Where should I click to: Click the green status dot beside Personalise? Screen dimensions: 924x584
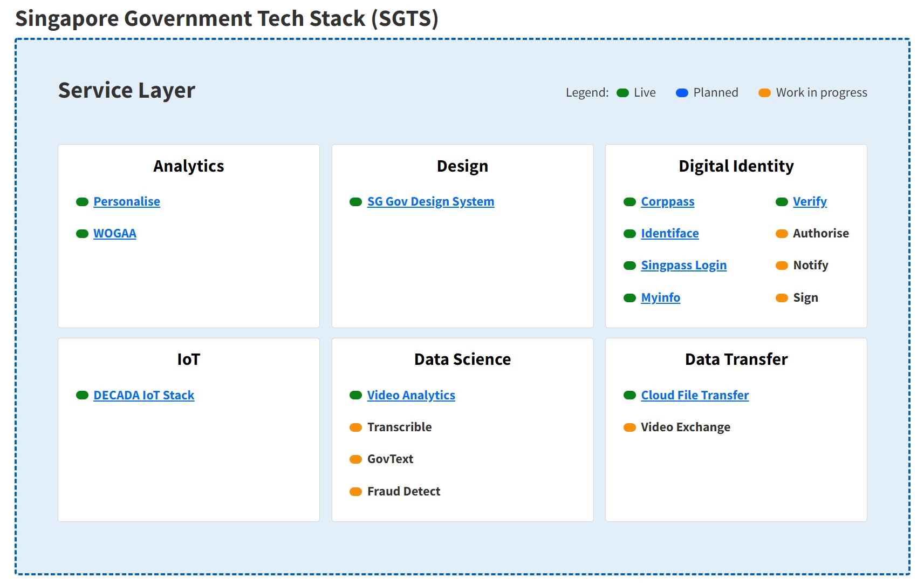pos(82,202)
